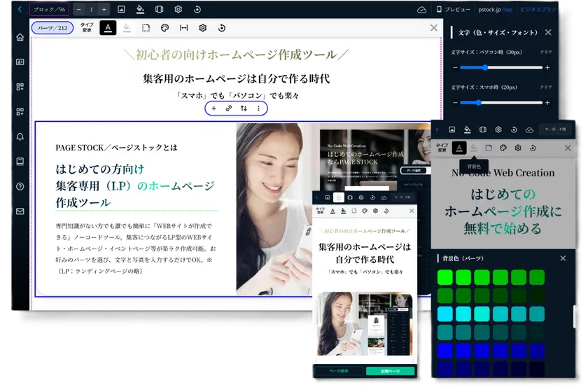Click the ページ設定 button on the phone mockup
Screen dimensions: 588x392
[339, 371]
